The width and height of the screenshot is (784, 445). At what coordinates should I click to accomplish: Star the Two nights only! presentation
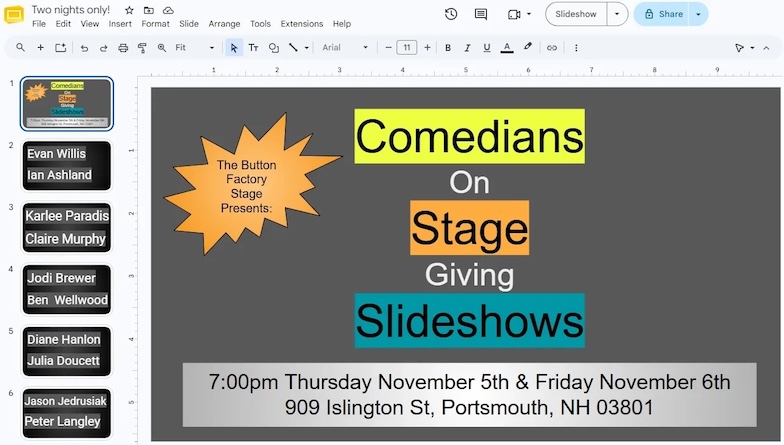coord(129,10)
